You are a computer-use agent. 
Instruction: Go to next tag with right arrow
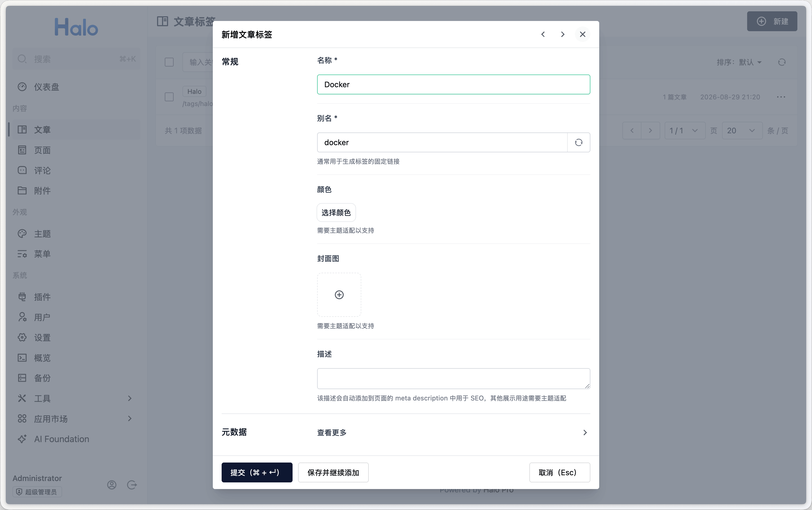point(562,34)
